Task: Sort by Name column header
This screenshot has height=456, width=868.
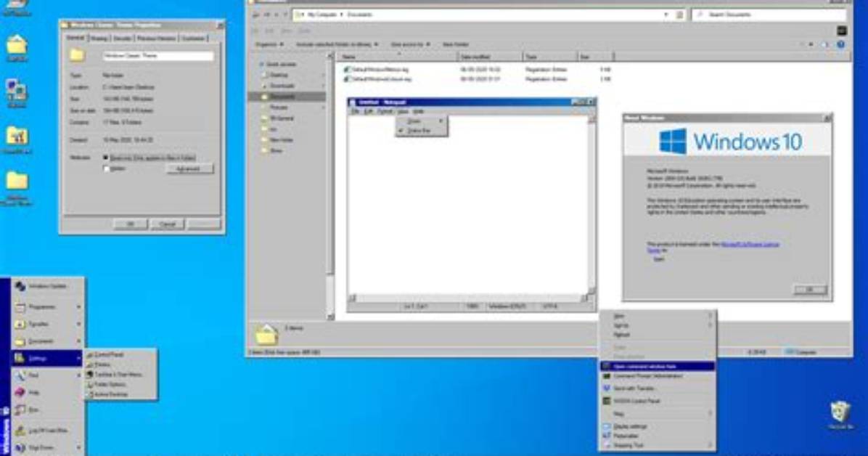Action: click(398, 57)
